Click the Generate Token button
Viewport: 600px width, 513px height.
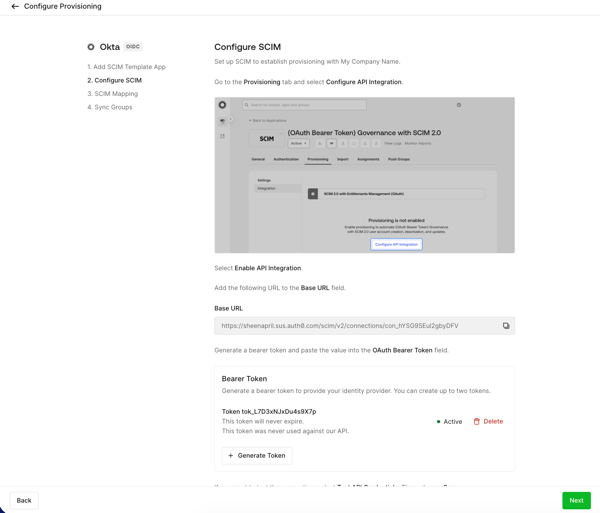pos(257,456)
